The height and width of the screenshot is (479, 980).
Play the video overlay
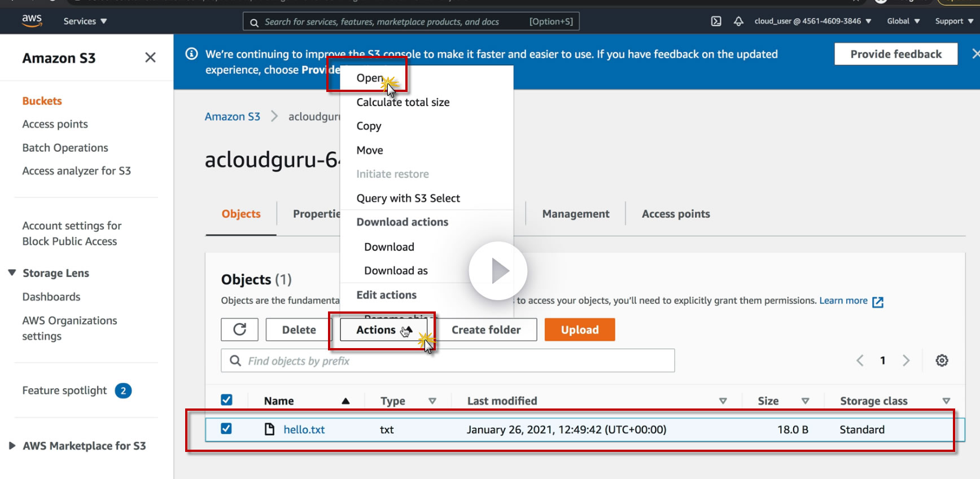click(x=498, y=271)
